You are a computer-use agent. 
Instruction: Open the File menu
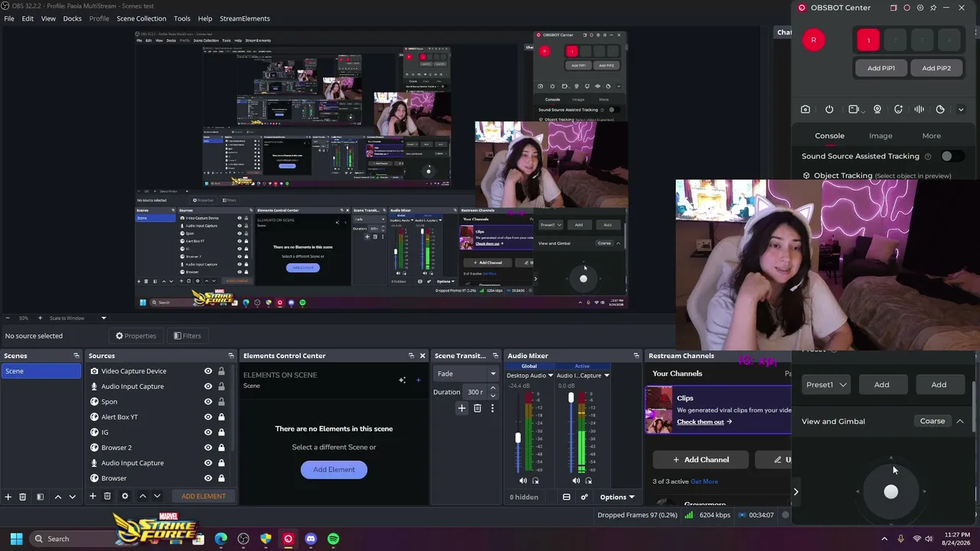point(9,18)
